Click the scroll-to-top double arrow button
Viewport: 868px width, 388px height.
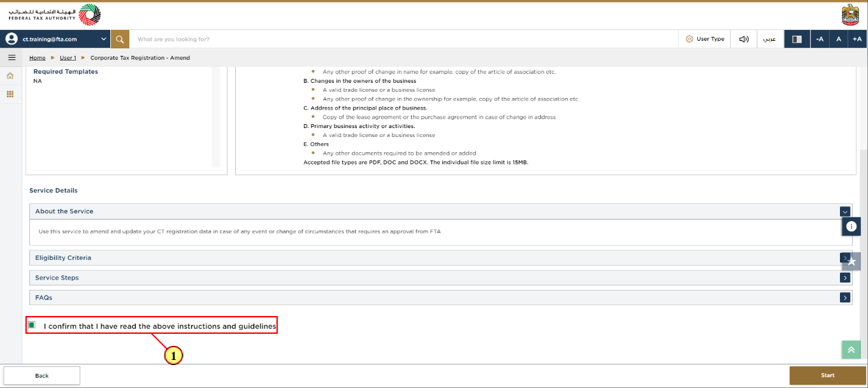(851, 350)
